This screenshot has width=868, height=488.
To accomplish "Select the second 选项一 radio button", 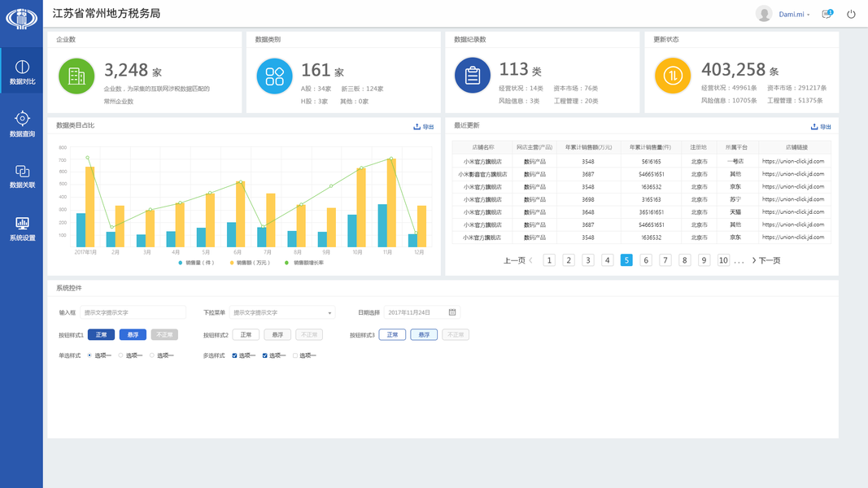I will [x=120, y=355].
